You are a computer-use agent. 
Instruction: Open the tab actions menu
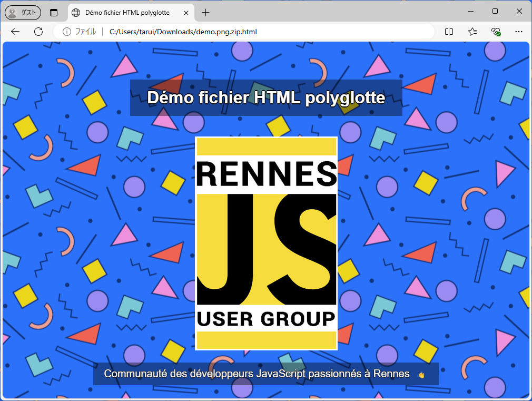coord(54,12)
